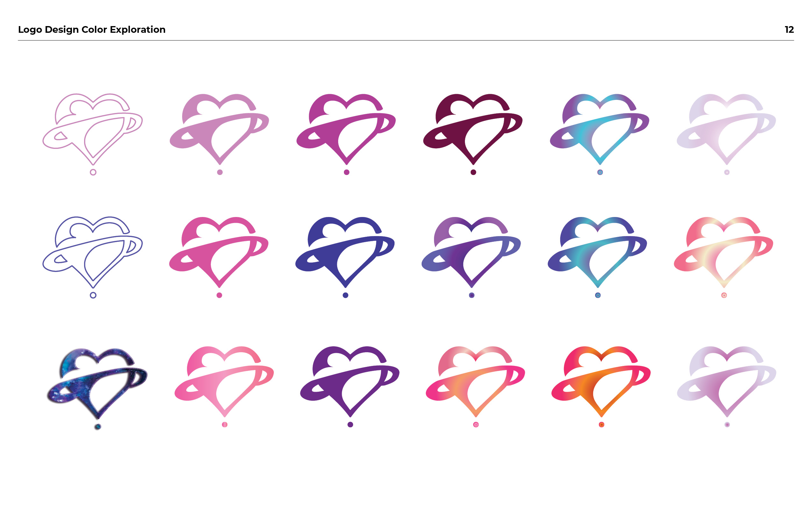Click the navy dot below blue heart
This screenshot has height=525, width=812.
[x=345, y=295]
